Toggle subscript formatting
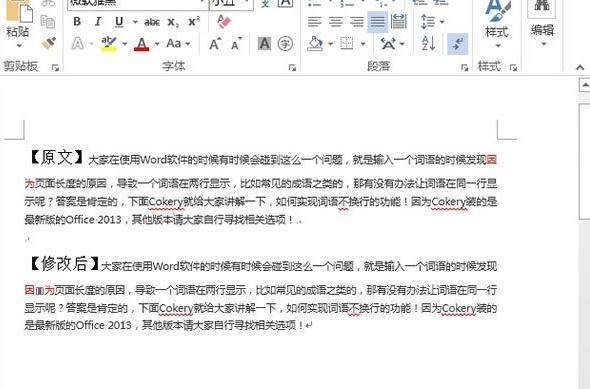The height and width of the screenshot is (389, 590). (x=173, y=23)
